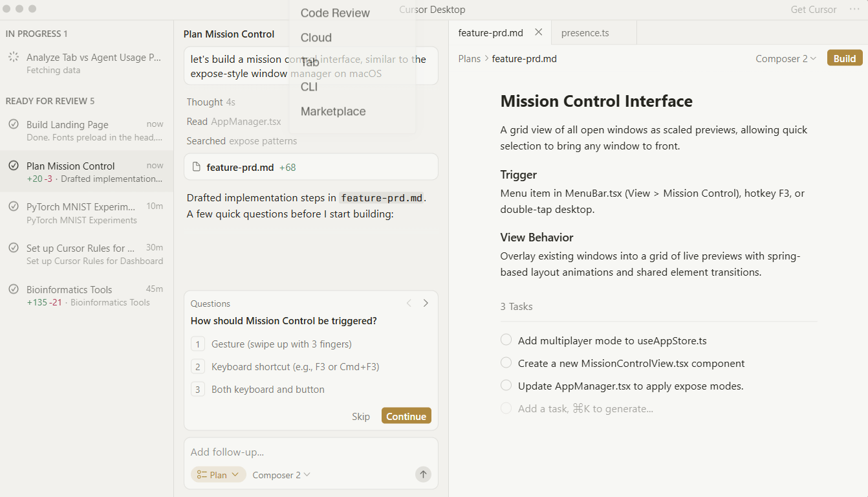Click the file icon beside feature-prd.md +68
The image size is (868, 497).
tap(197, 167)
